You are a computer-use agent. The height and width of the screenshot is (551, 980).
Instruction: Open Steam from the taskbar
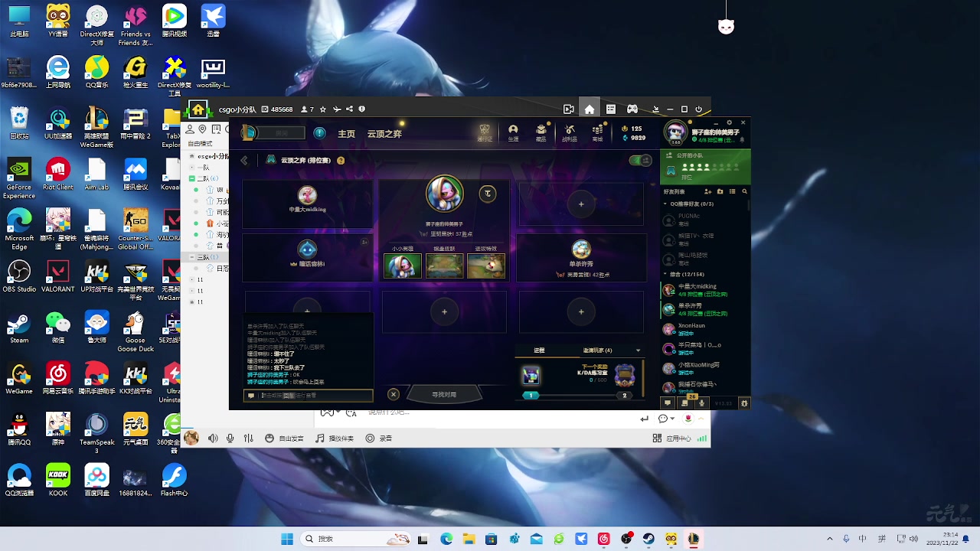[x=648, y=539]
